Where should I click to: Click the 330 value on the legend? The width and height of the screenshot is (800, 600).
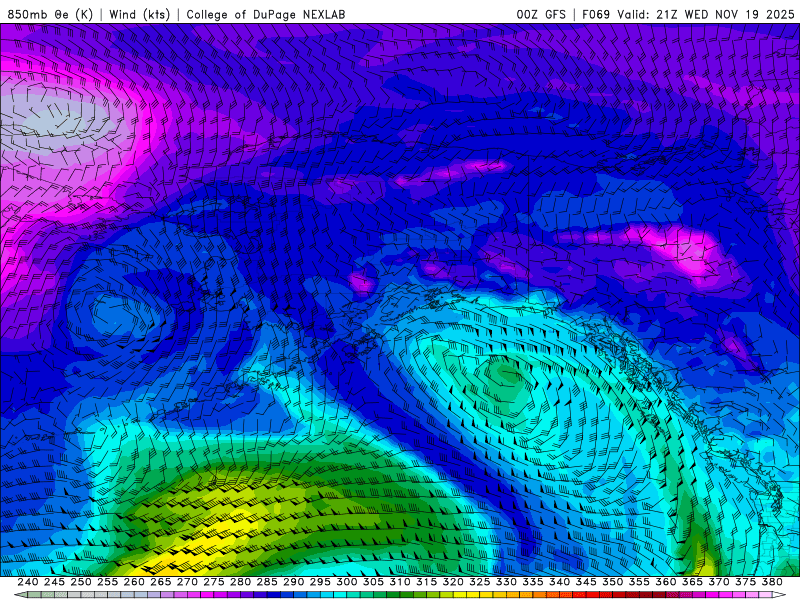[506, 582]
